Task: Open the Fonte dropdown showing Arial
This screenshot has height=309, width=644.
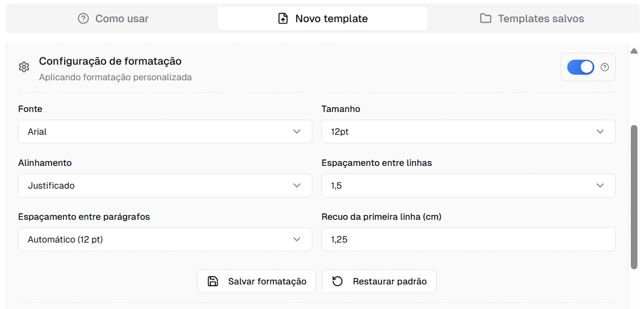Action: click(165, 132)
